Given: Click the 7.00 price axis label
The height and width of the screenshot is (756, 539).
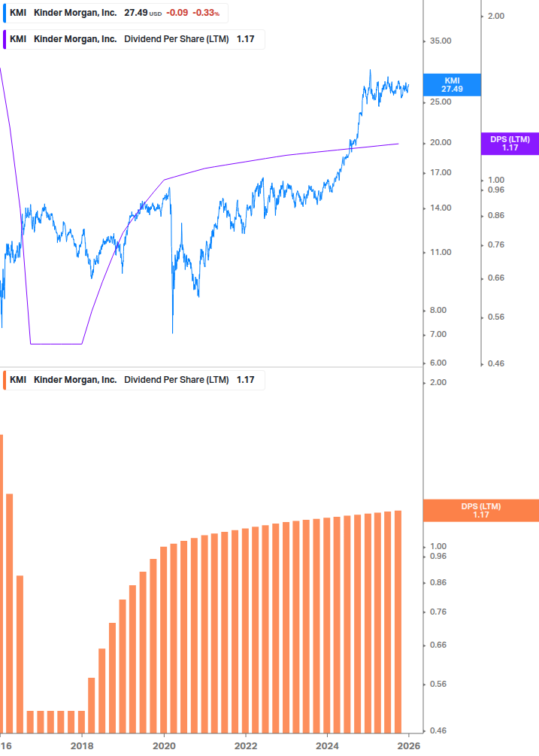Looking at the screenshot, I should click(438, 334).
